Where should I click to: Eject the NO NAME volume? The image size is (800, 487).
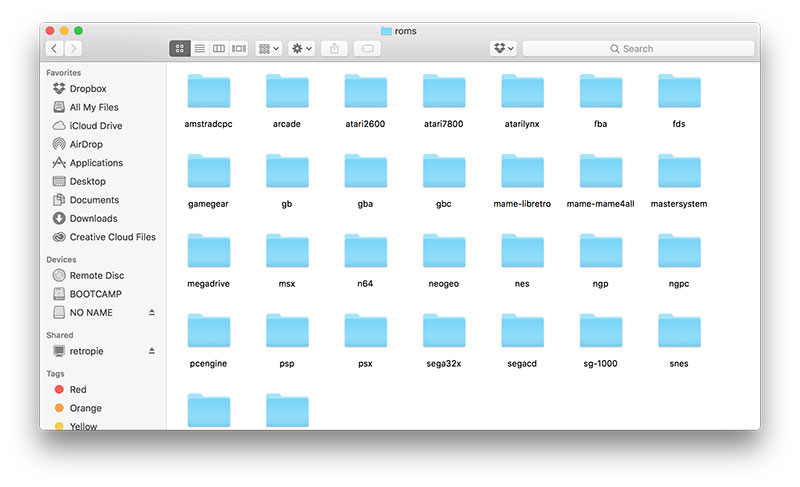click(152, 313)
